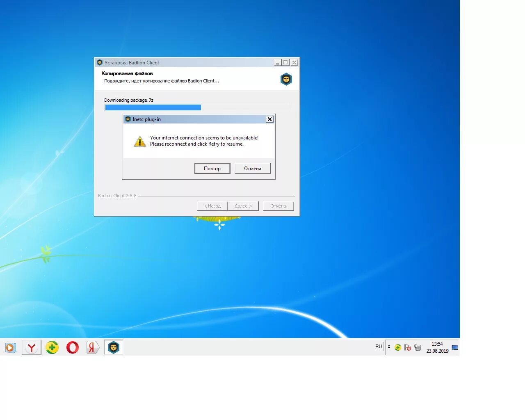Screen dimensions: 525x420
Task: Click the 'Установка Badlion Client' window title
Action: tap(132, 63)
